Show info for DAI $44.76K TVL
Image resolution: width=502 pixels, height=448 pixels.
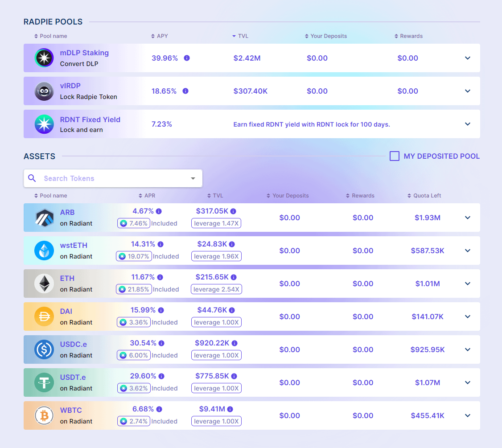232,310
